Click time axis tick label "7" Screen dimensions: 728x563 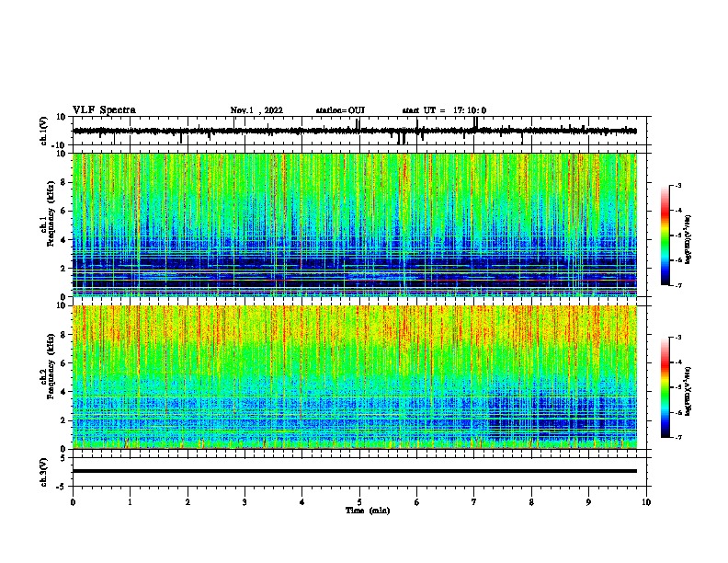(474, 502)
